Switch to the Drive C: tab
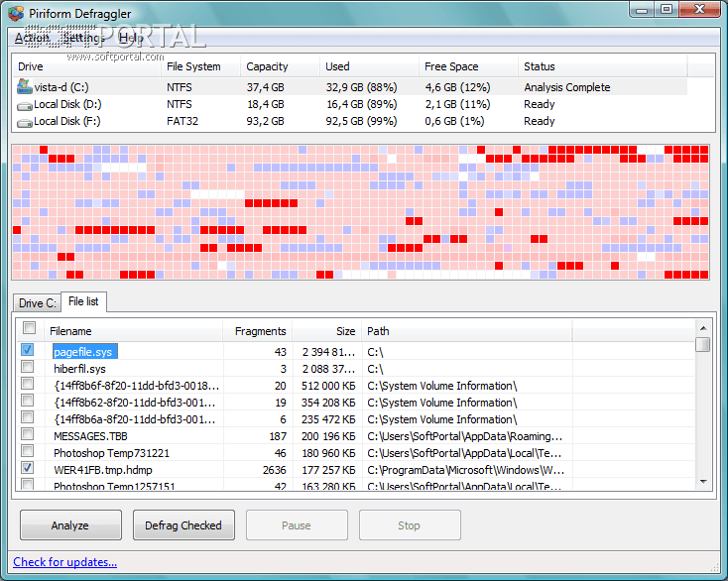 [37, 303]
